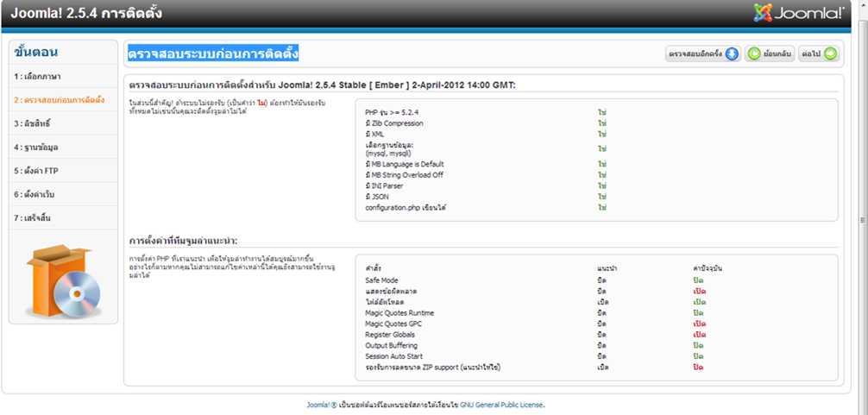Click the Session Auto Start label
This screenshot has width=868, height=415.
[x=394, y=356]
